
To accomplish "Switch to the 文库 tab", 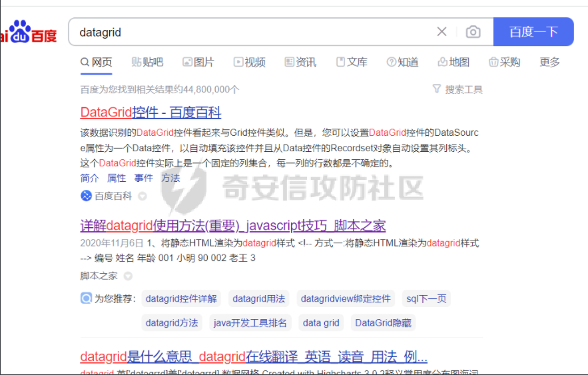I will (x=352, y=62).
